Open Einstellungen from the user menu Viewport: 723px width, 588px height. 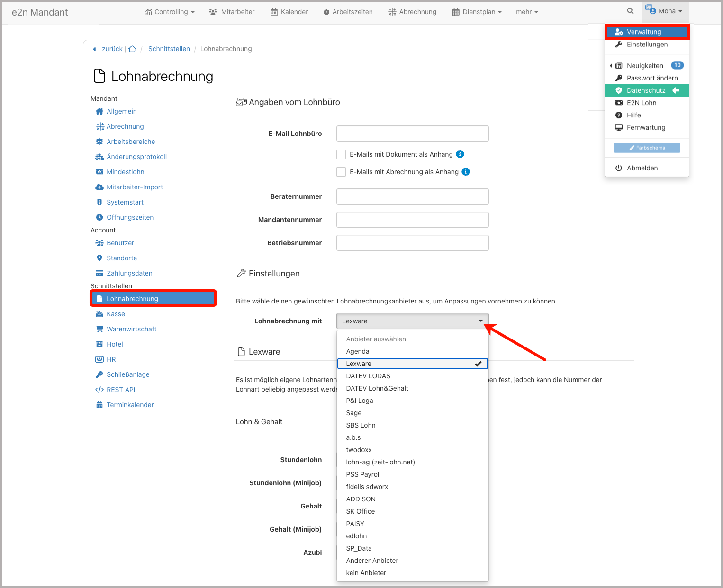click(x=647, y=45)
